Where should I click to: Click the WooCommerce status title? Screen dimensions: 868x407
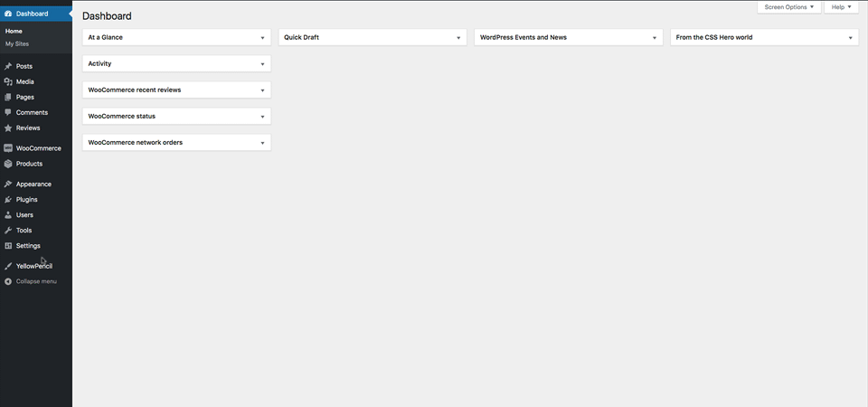(122, 117)
